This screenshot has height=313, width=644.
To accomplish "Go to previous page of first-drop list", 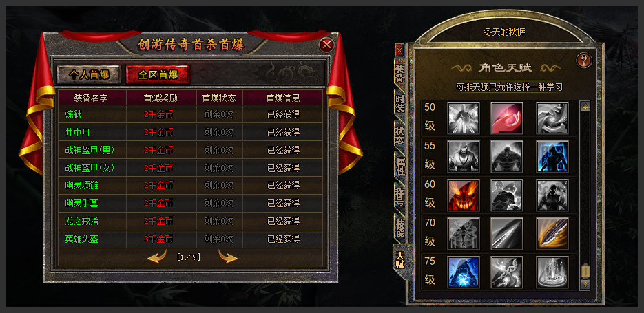I will [157, 257].
